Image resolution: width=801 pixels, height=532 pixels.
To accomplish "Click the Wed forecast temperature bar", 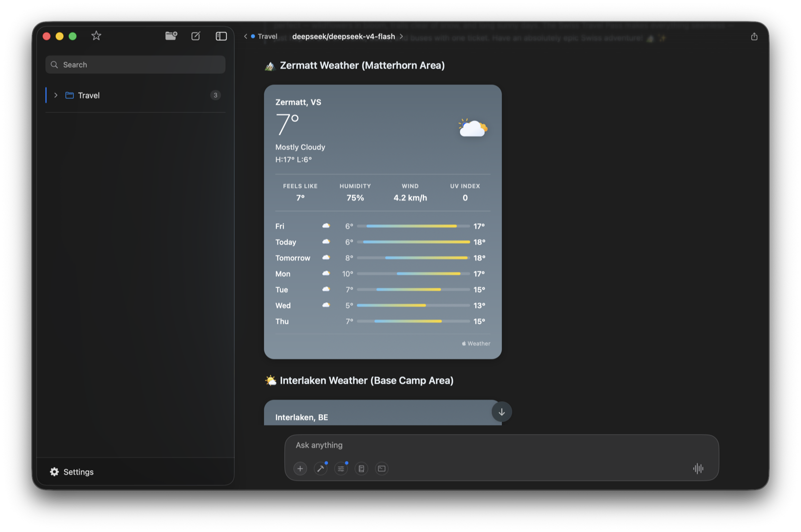I will click(x=414, y=306).
